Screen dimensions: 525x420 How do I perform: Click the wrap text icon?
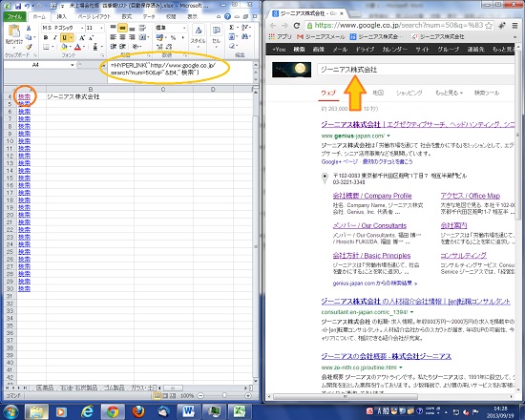(142, 28)
